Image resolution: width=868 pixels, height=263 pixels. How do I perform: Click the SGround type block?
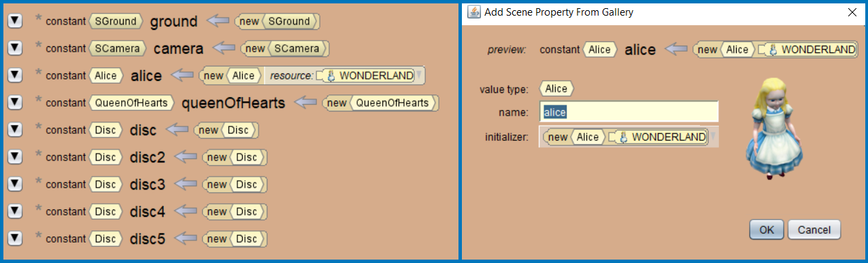tap(117, 21)
